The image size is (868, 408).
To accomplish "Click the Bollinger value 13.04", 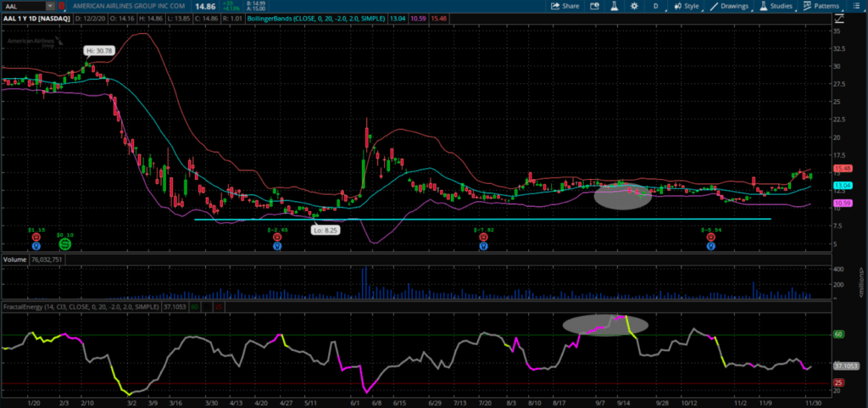I will point(398,19).
